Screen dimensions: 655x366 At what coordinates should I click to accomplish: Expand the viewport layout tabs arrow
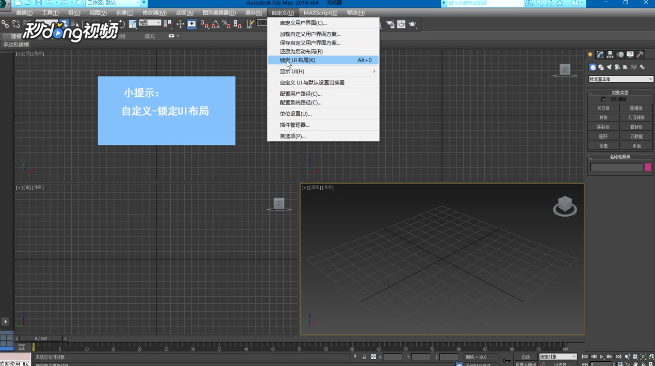coord(5,321)
